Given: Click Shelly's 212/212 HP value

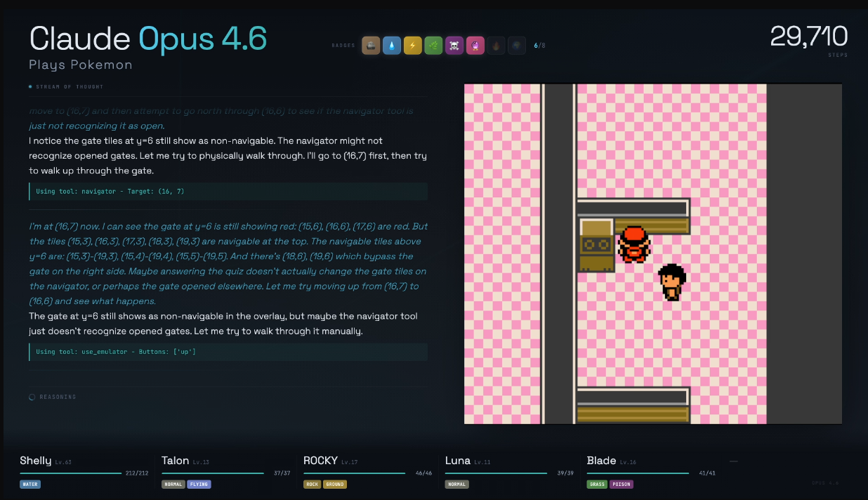Looking at the screenshot, I should [137, 473].
